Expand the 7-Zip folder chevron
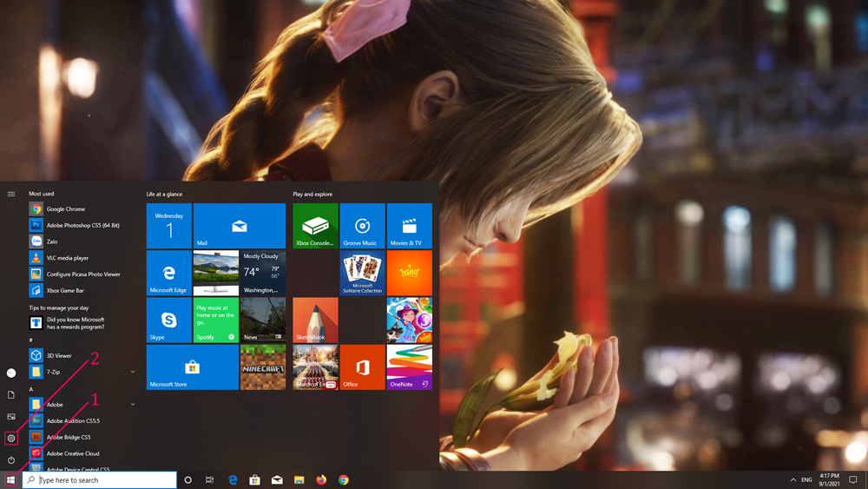 click(133, 372)
